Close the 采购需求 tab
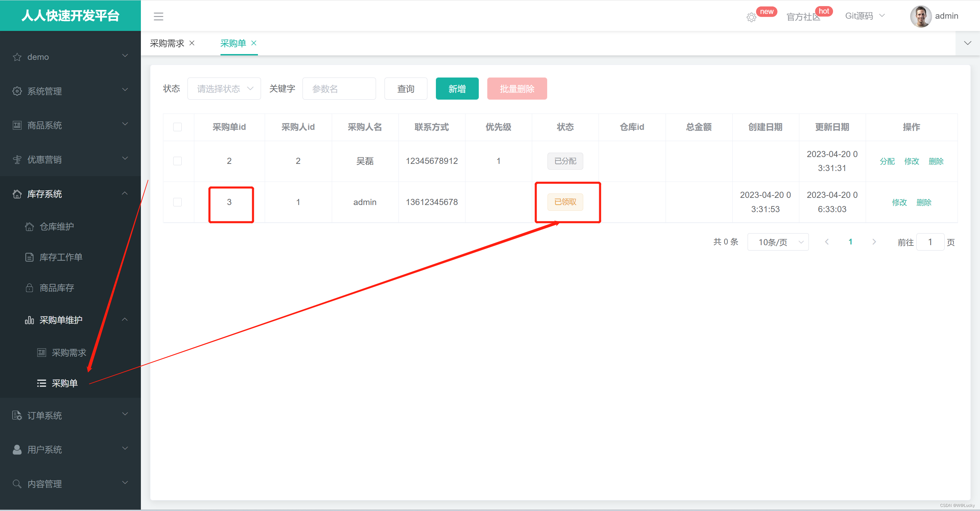The height and width of the screenshot is (511, 980). (x=192, y=43)
